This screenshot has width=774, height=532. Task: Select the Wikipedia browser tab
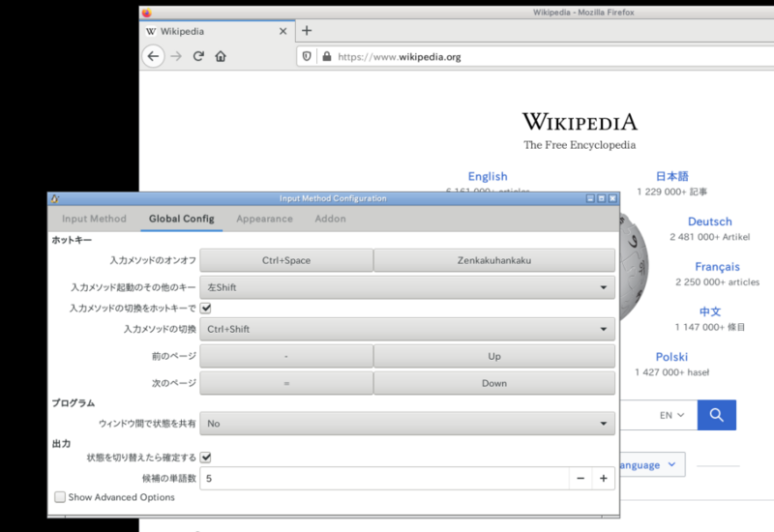pyautogui.click(x=217, y=31)
